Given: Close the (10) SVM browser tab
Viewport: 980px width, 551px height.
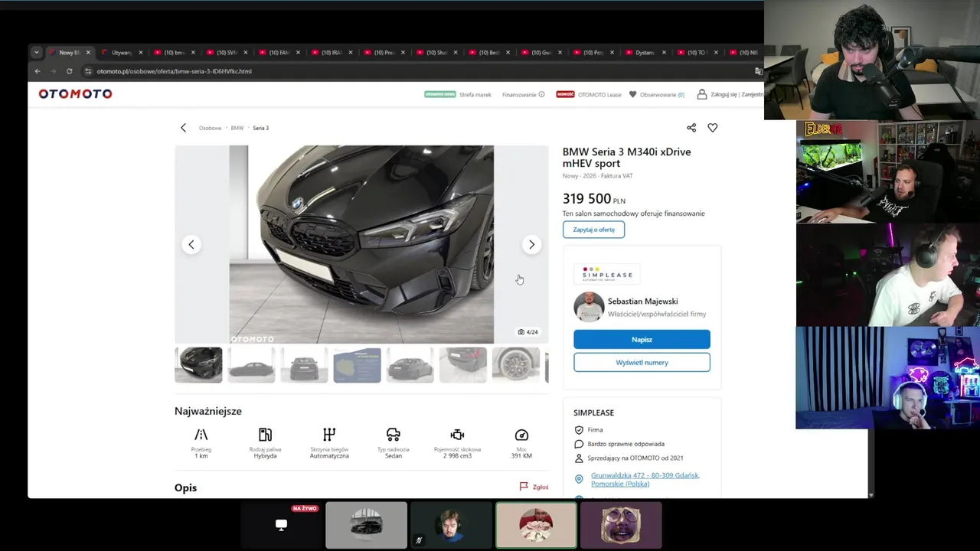Looking at the screenshot, I should [246, 53].
